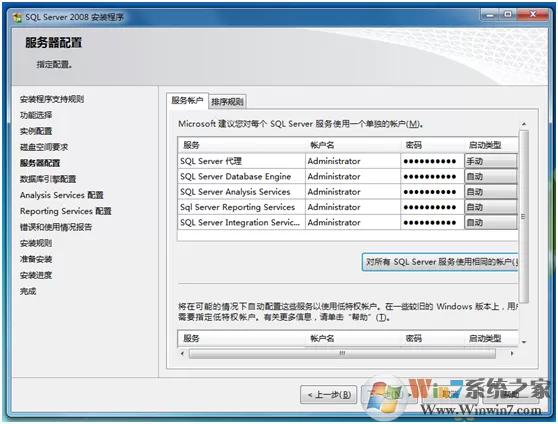Viewport: 558px width, 424px height.
Task: Open startup type dropdown for Reporting Services
Action: tap(490, 207)
